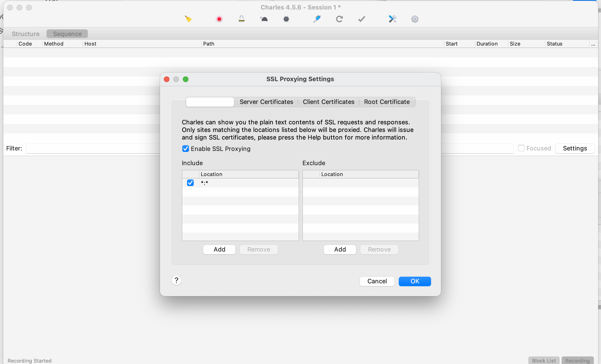This screenshot has width=601, height=364.
Task: Open compose with the pen icon
Action: click(x=317, y=19)
